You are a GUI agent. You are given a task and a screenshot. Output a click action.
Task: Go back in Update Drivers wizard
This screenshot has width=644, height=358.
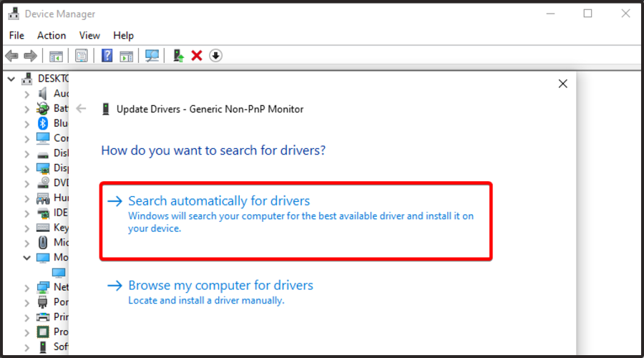pos(81,109)
